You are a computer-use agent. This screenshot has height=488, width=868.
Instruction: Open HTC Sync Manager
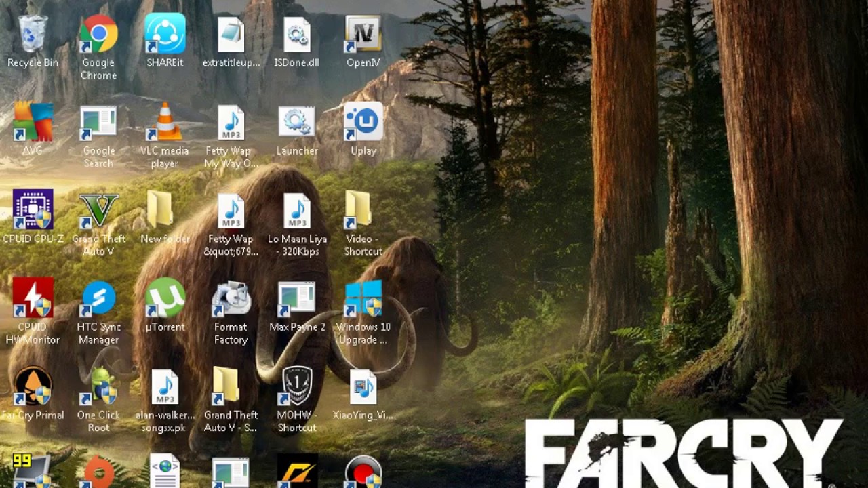98,298
